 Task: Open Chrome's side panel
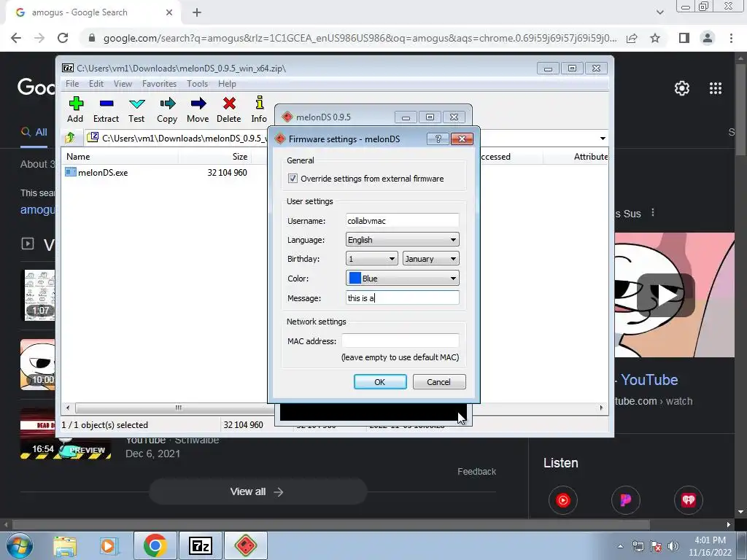pos(684,38)
